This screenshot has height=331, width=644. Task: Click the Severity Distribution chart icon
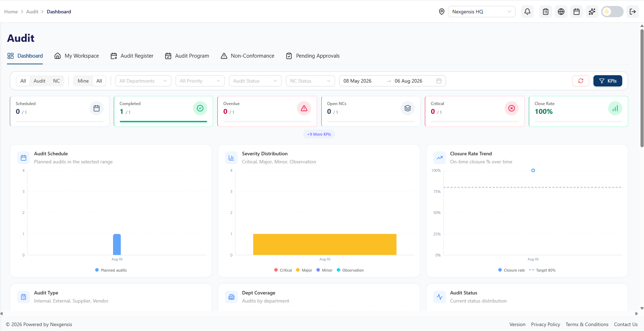pos(231,158)
